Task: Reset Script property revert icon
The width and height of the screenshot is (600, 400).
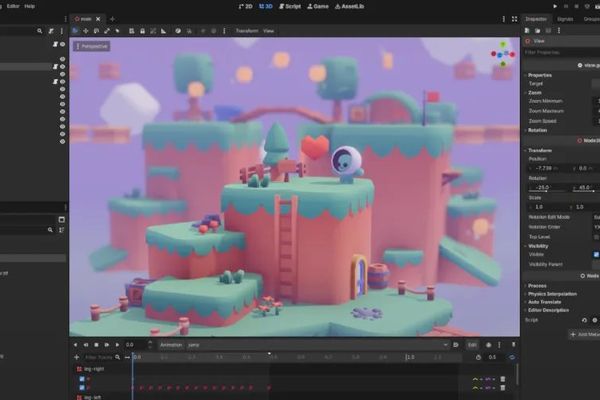Action: point(584,320)
